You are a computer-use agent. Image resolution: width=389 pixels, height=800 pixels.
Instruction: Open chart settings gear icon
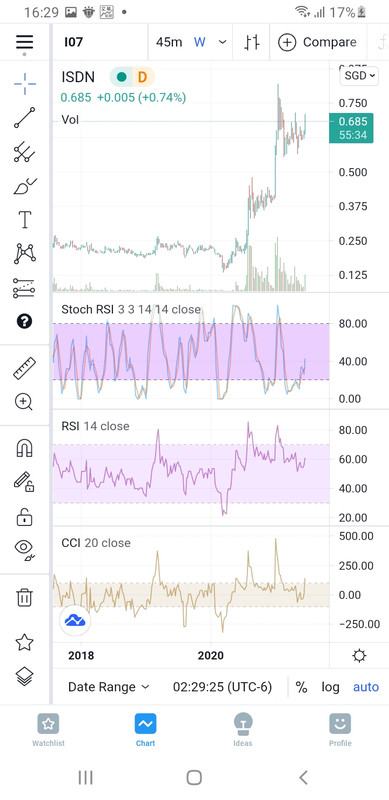click(359, 656)
